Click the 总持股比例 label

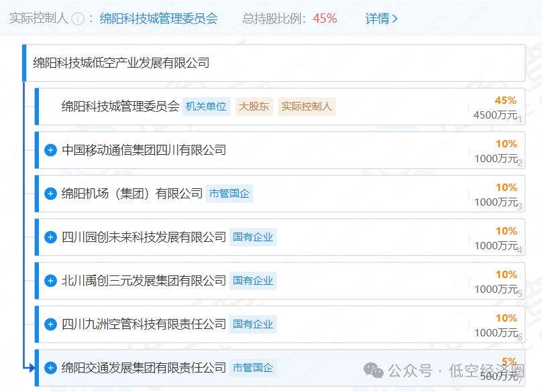point(274,19)
